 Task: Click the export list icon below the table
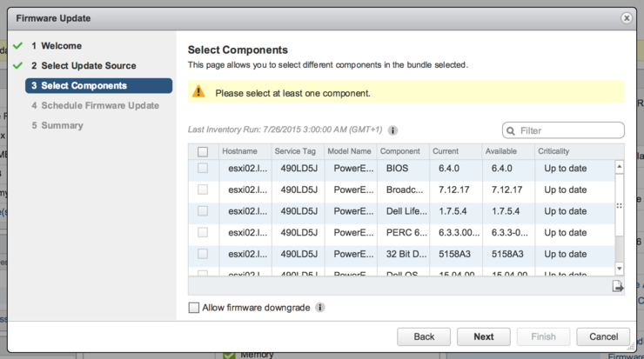[617, 286]
